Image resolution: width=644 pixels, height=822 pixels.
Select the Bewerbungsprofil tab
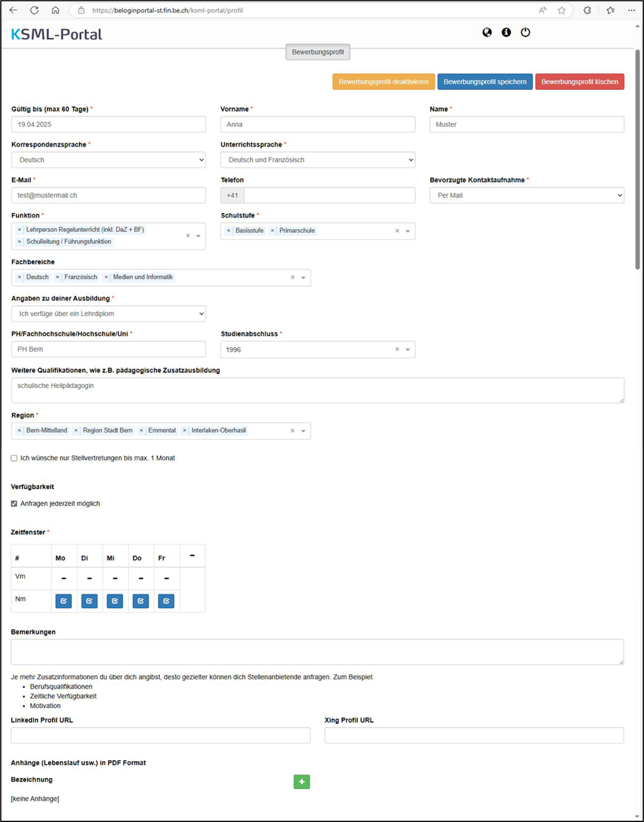point(318,52)
